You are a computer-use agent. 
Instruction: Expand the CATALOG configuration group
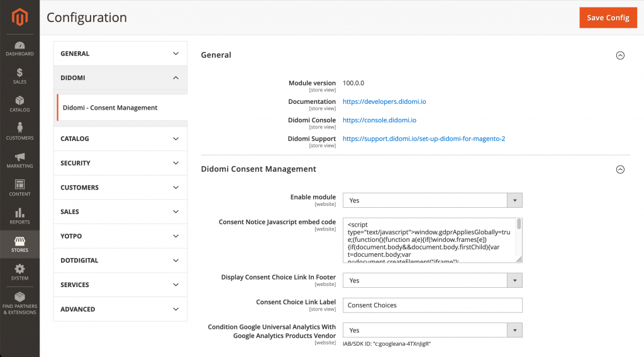coord(120,139)
